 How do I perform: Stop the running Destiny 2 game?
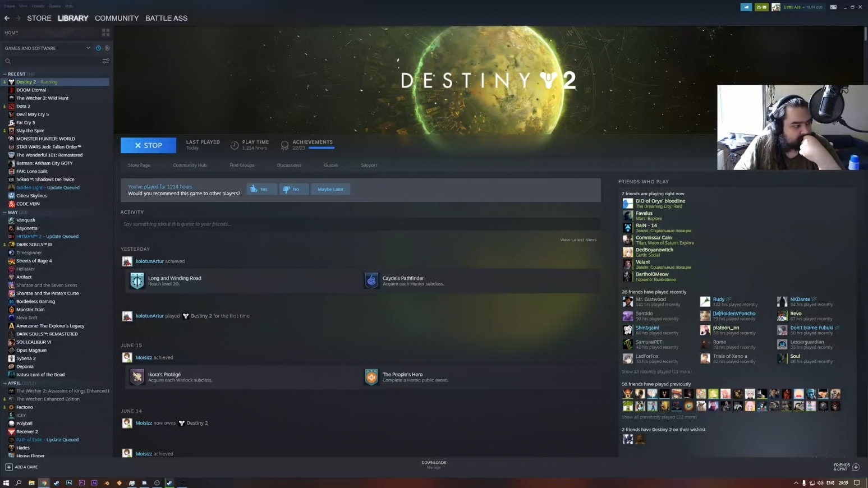pos(148,145)
